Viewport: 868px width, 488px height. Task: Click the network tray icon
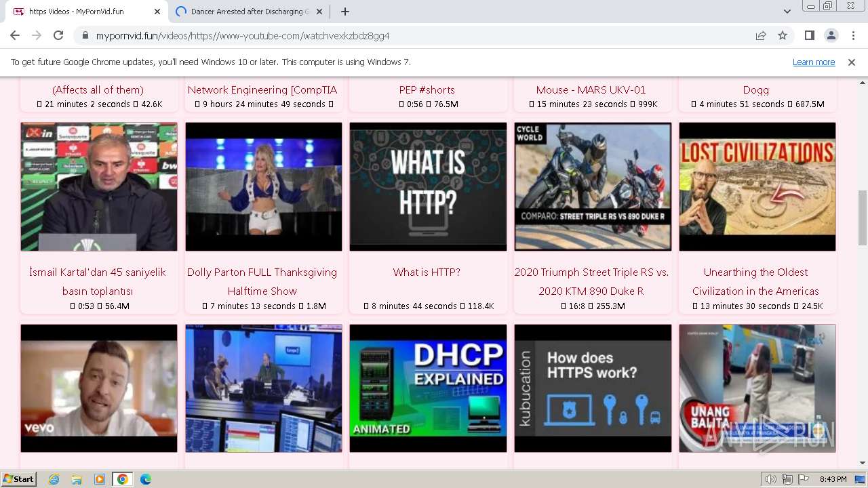pyautogui.click(x=787, y=479)
